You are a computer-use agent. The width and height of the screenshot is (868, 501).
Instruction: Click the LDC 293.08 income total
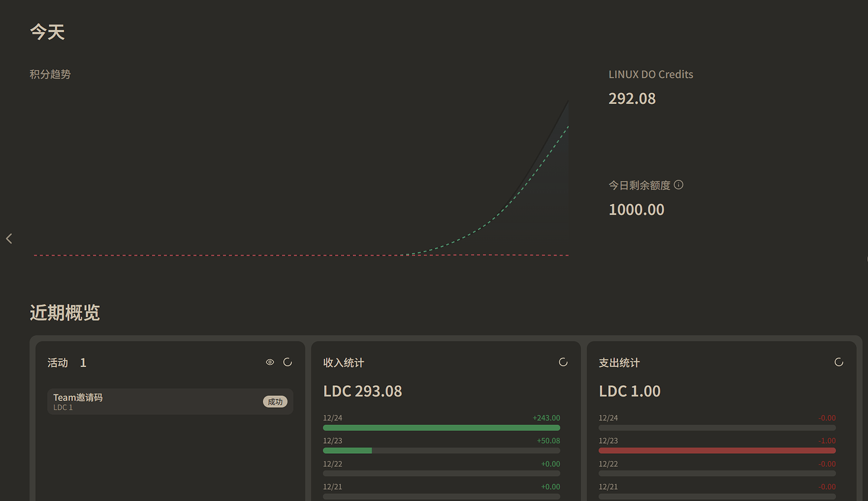click(362, 391)
